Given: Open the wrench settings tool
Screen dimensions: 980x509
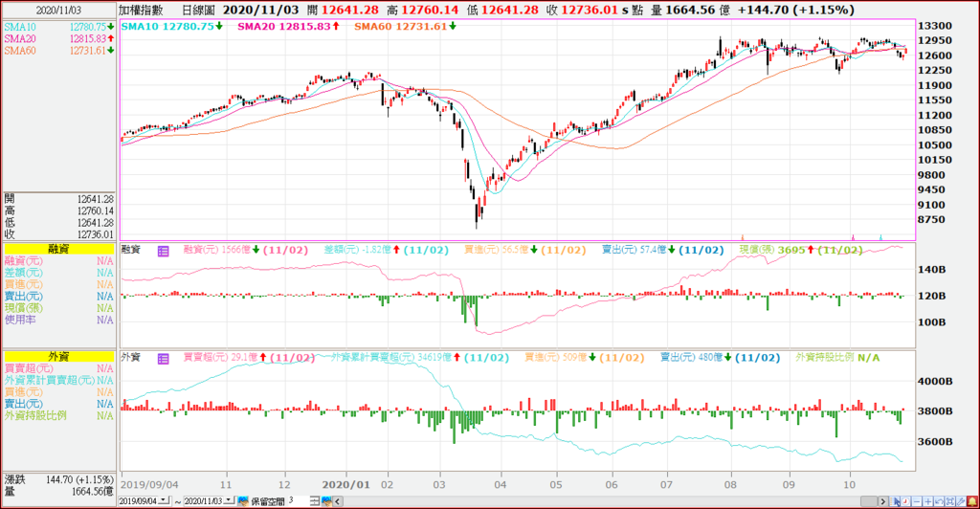Looking at the screenshot, I should [x=961, y=501].
